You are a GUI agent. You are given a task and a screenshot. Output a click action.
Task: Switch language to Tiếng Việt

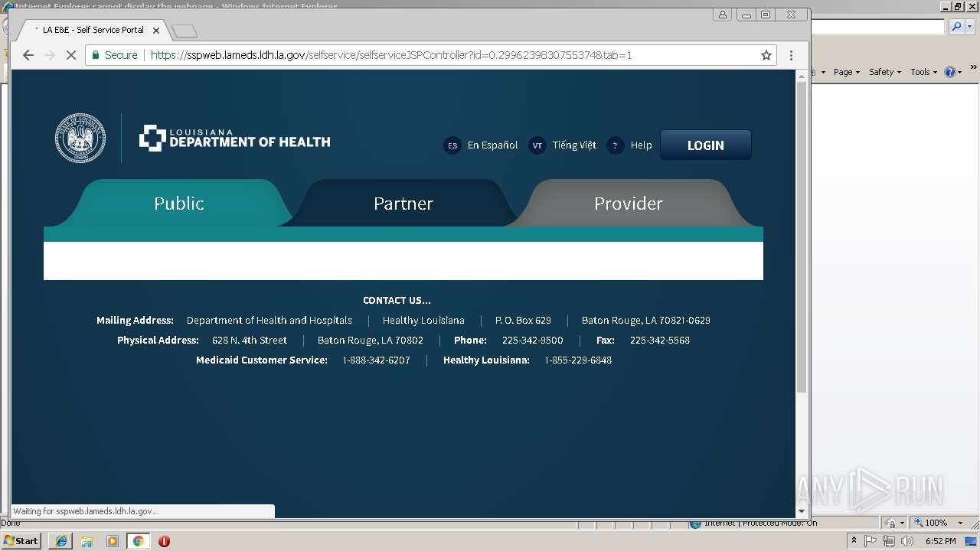coord(574,145)
